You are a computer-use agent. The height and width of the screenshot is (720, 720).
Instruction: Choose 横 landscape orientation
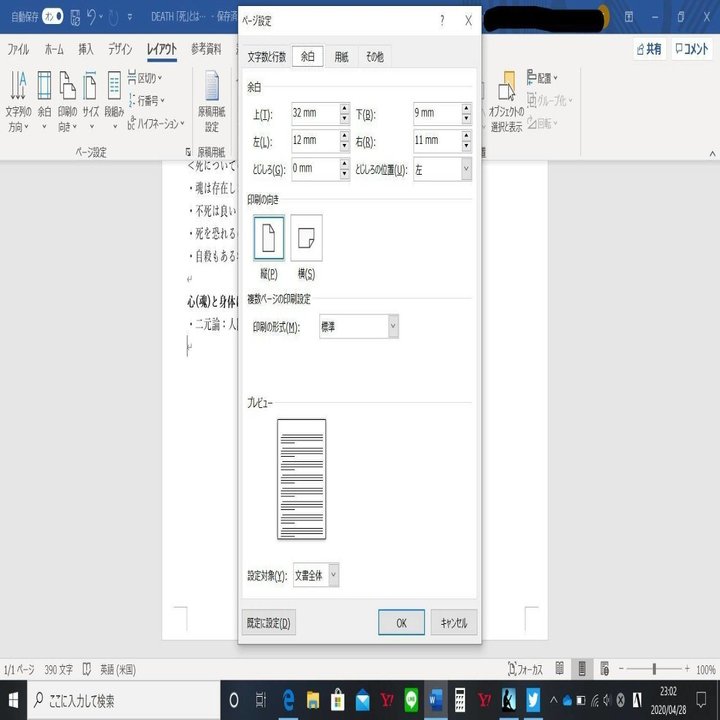306,238
